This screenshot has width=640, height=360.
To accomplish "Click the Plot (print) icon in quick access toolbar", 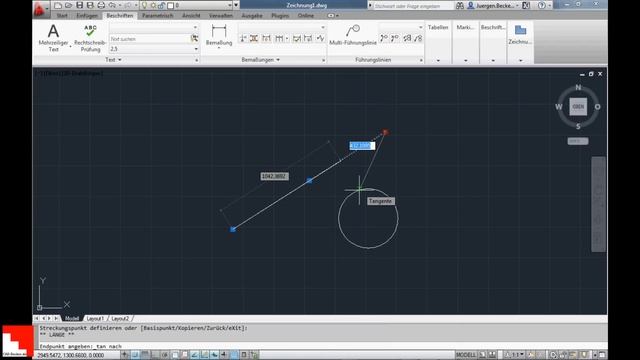I will click(101, 5).
